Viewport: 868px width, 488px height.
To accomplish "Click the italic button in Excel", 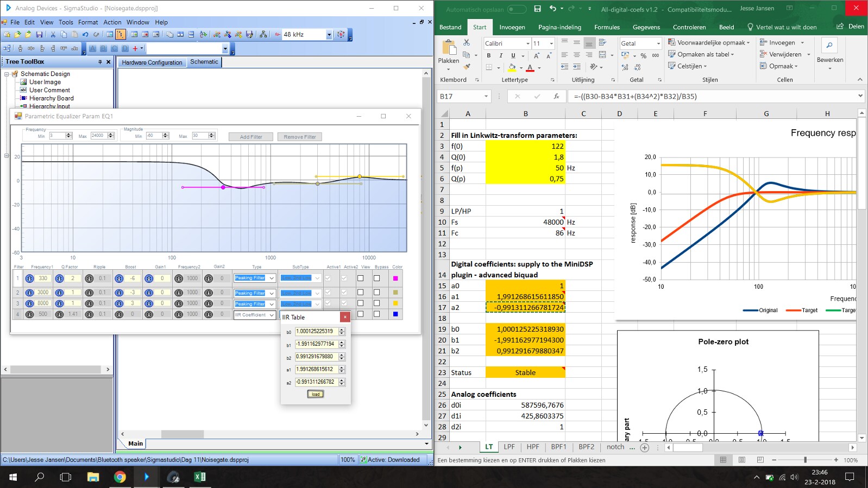I will 501,55.
